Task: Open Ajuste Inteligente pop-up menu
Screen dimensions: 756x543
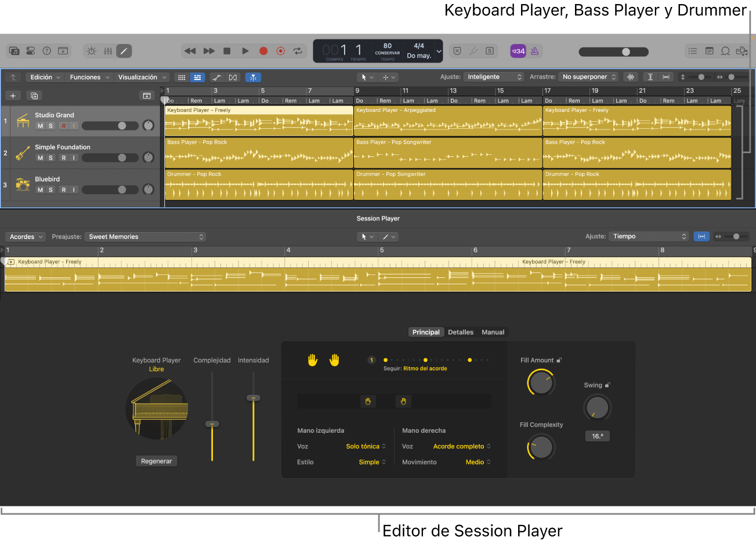Action: coord(494,77)
